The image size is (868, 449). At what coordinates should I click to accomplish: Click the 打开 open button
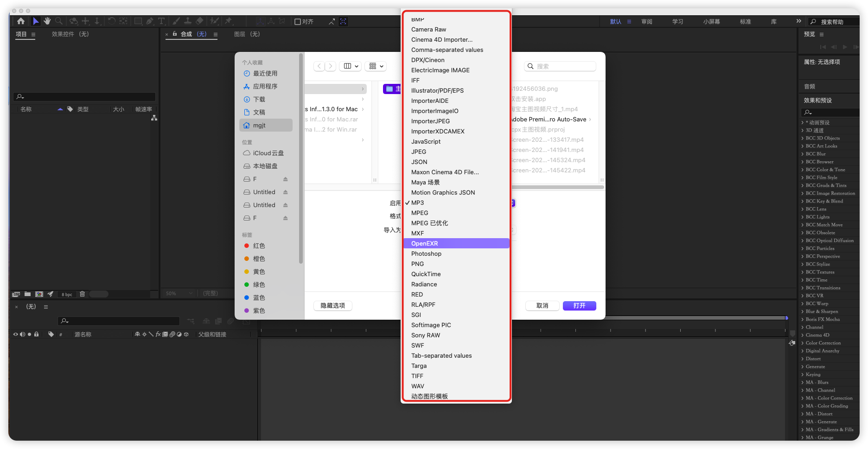[579, 306]
